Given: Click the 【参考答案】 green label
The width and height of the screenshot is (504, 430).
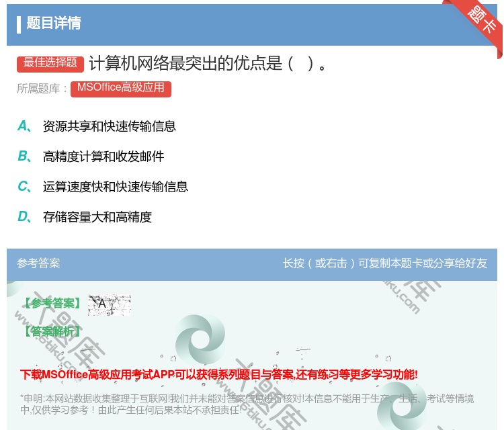Looking at the screenshot, I should (x=52, y=303).
